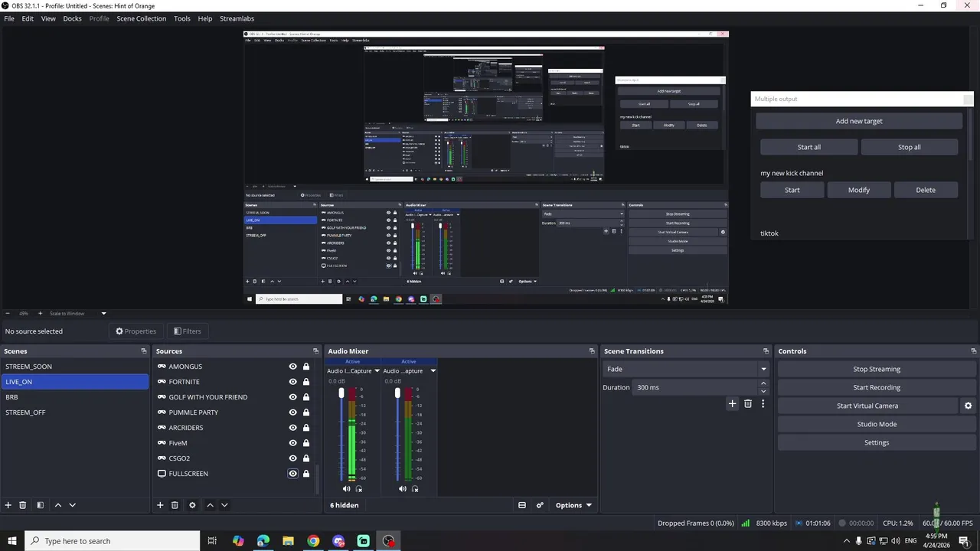Expand second audio channel options arrow

pyautogui.click(x=433, y=371)
